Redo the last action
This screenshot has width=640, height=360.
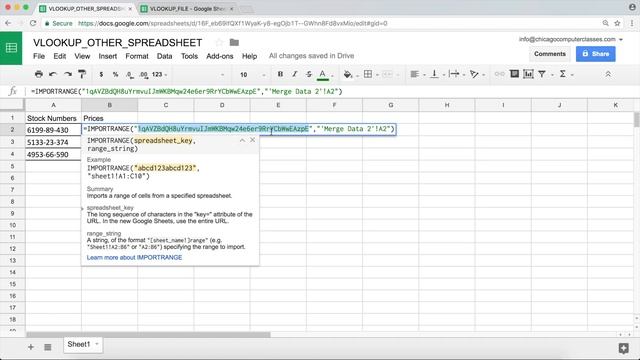coord(68,74)
